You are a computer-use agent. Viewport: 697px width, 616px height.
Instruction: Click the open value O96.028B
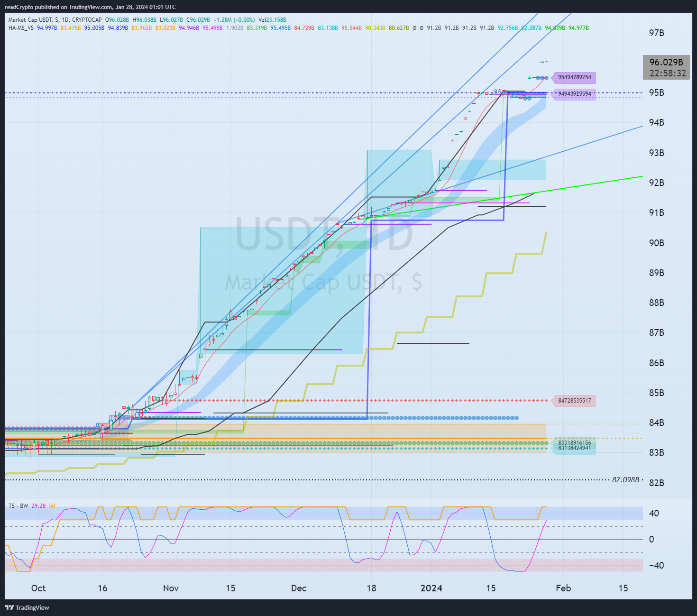point(117,20)
